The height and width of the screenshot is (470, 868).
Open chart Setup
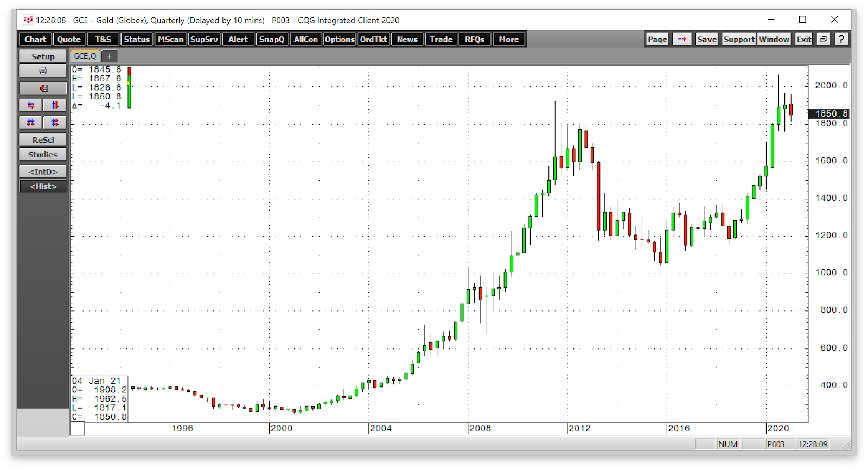43,56
